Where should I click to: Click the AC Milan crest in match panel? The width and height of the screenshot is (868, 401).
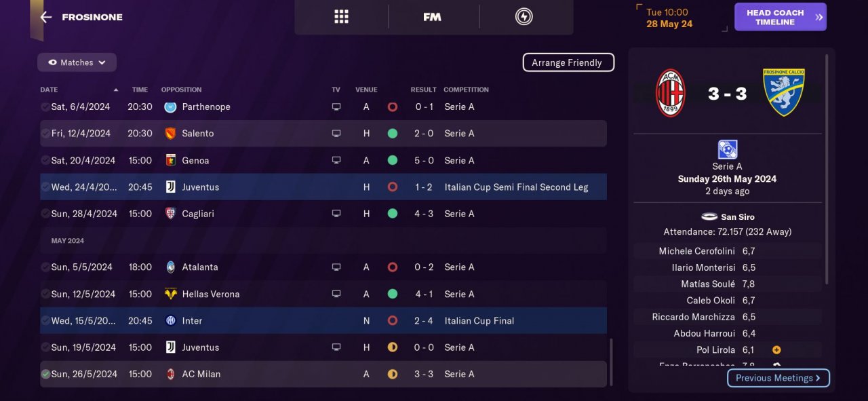(x=671, y=93)
